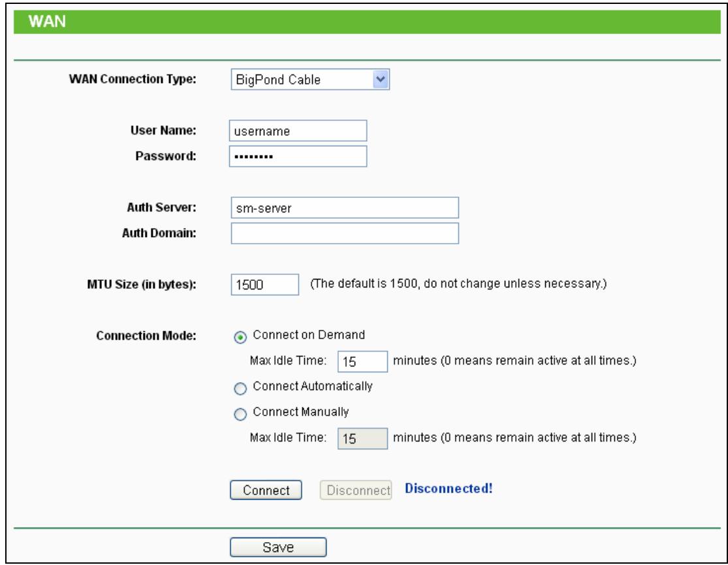This screenshot has height=565, width=728.
Task: Select Connect Manually radio button
Action: click(x=240, y=414)
